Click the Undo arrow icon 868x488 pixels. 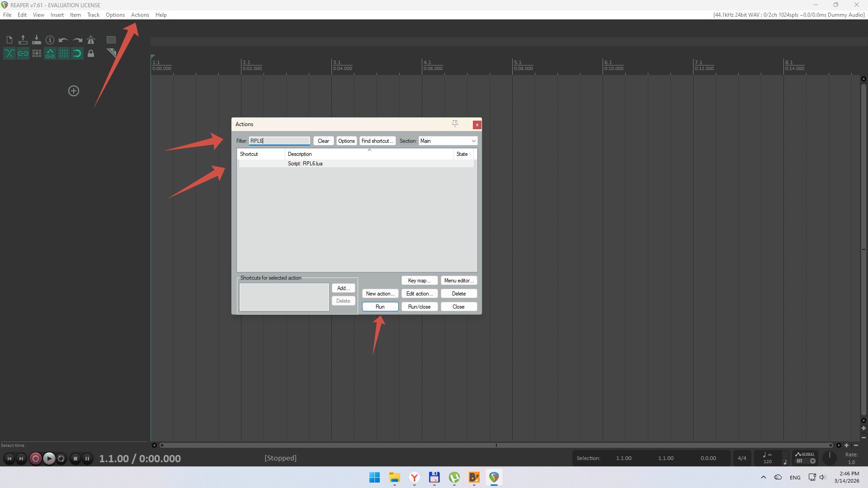[x=63, y=40]
